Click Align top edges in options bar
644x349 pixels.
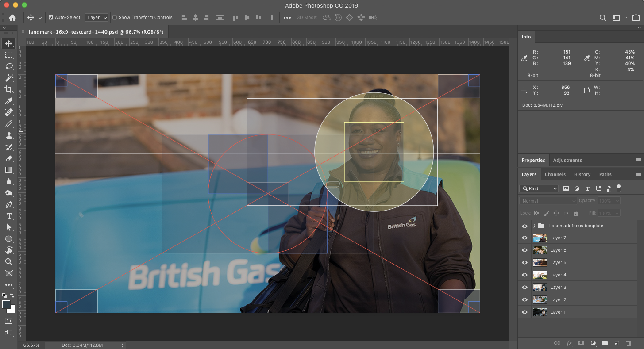[235, 18]
